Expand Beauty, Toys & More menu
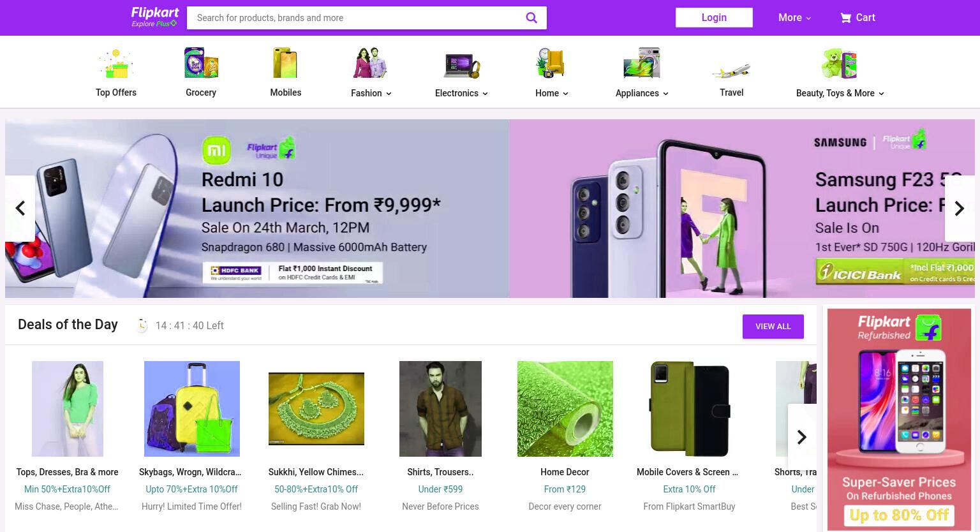 pyautogui.click(x=840, y=93)
